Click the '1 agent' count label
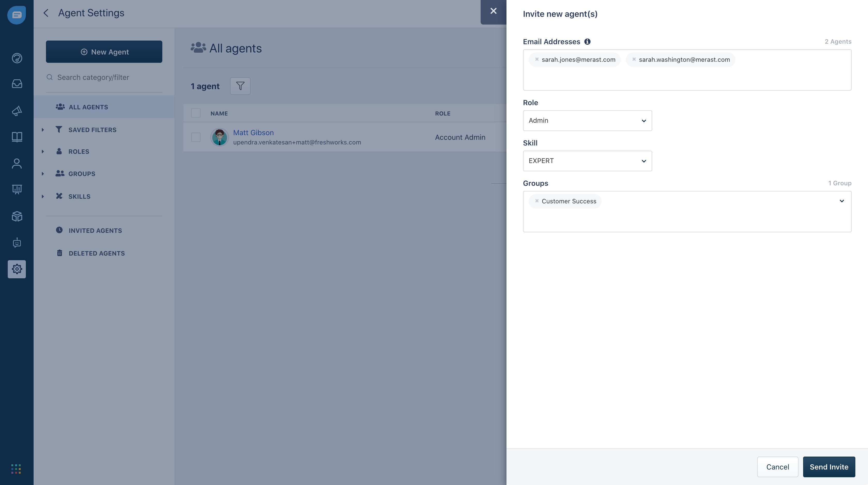868x485 pixels. pyautogui.click(x=205, y=86)
